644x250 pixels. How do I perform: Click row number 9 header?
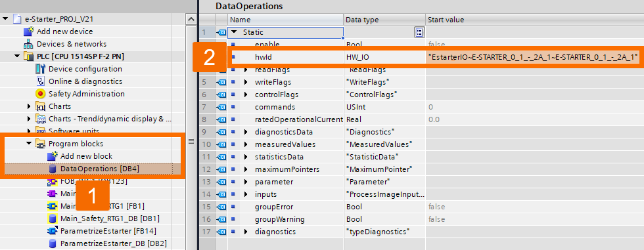206,132
